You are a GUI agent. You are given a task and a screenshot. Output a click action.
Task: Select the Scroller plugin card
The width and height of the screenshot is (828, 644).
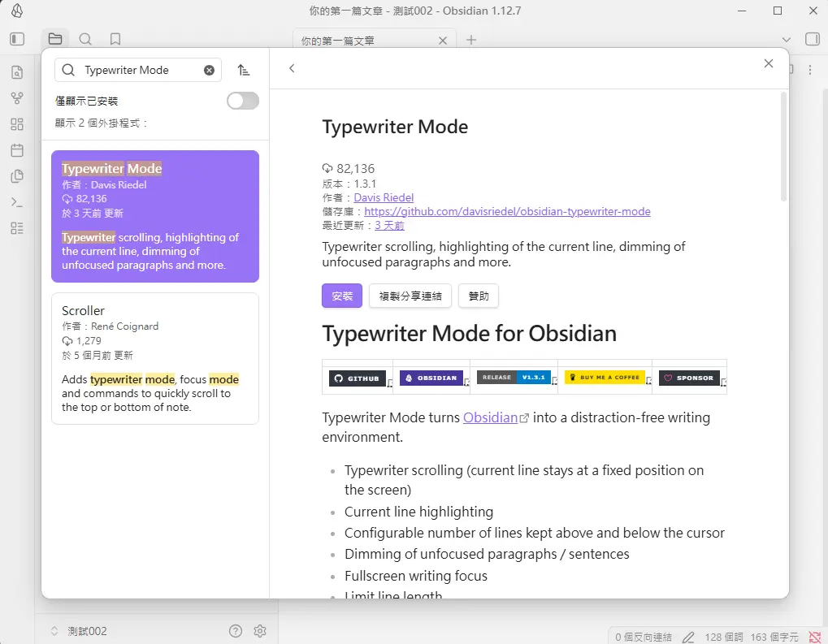[x=154, y=357]
